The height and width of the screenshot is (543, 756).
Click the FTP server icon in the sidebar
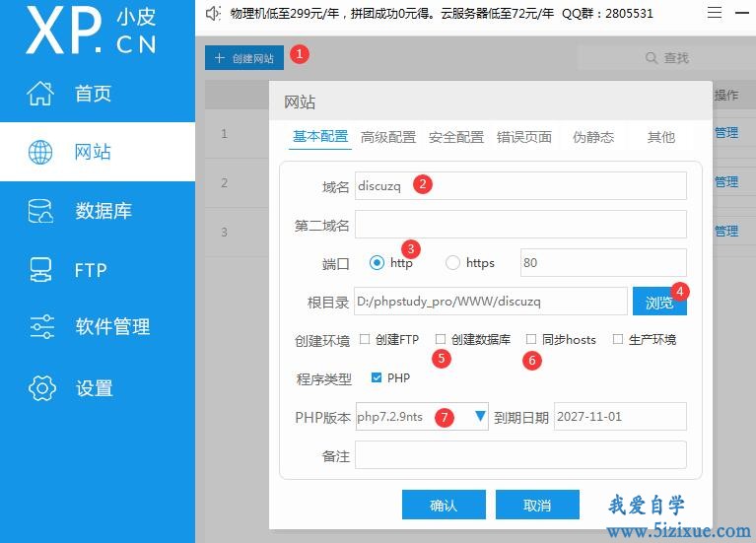[x=40, y=270]
